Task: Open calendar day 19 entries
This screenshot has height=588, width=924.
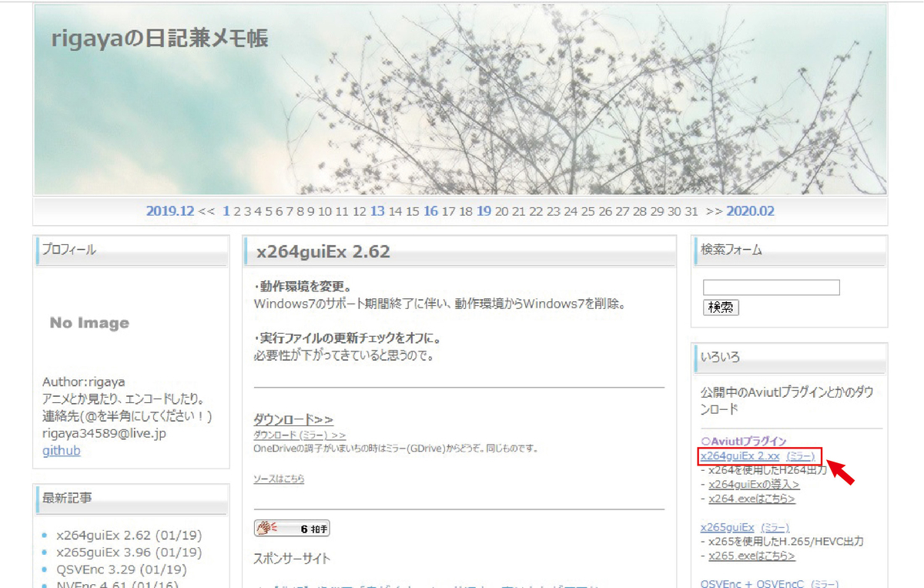Action: pos(484,211)
